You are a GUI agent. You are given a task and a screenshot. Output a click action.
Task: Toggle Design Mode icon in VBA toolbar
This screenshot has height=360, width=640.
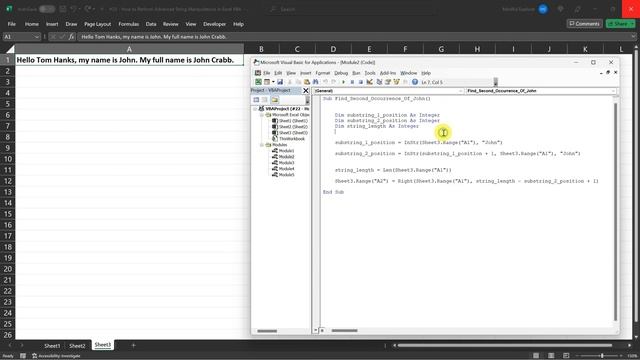[x=369, y=82]
